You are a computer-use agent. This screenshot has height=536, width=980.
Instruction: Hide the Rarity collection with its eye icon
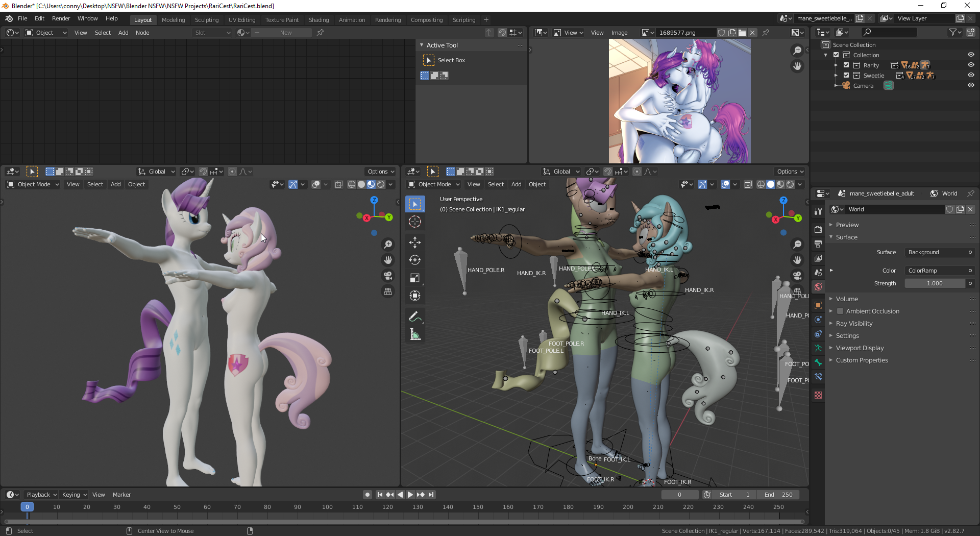click(970, 65)
